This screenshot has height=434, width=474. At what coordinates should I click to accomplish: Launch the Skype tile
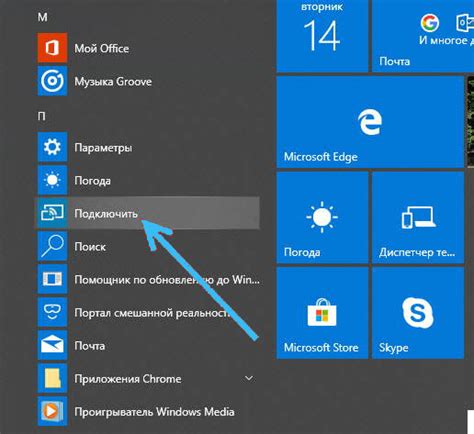tap(418, 313)
